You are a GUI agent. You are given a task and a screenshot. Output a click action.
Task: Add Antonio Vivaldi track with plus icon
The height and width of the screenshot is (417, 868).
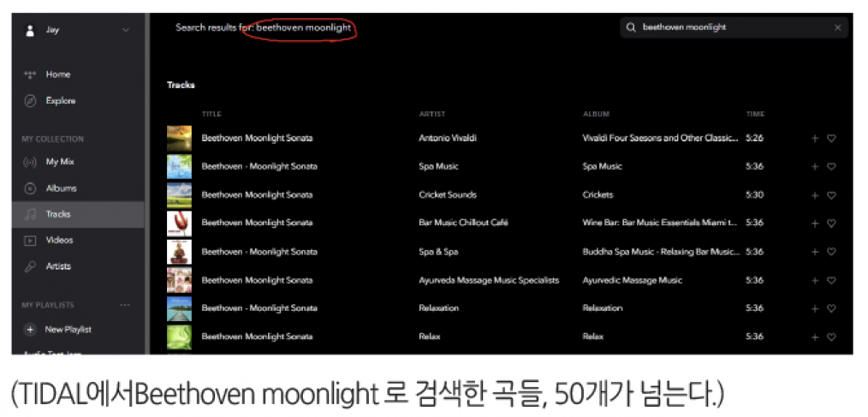pos(814,139)
